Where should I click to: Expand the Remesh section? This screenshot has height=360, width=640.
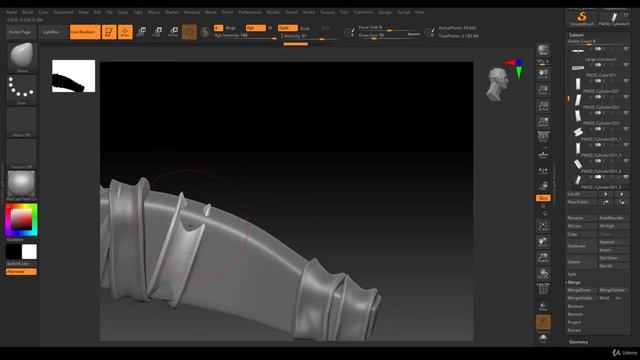tap(575, 314)
